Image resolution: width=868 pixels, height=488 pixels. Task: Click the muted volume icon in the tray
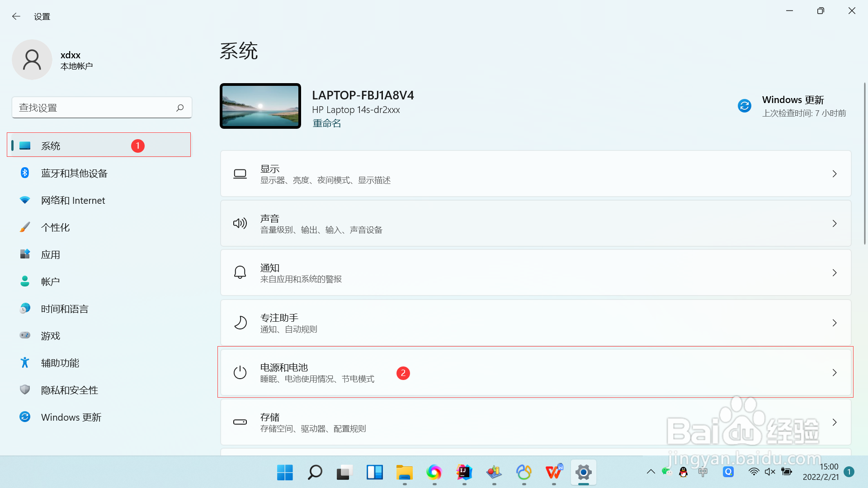[x=770, y=471]
